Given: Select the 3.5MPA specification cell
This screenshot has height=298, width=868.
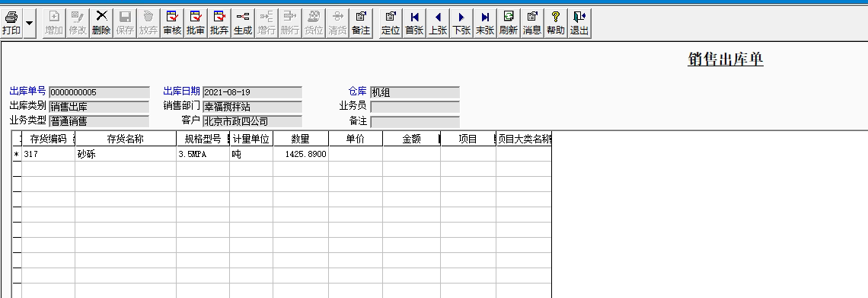Looking at the screenshot, I should [x=203, y=155].
